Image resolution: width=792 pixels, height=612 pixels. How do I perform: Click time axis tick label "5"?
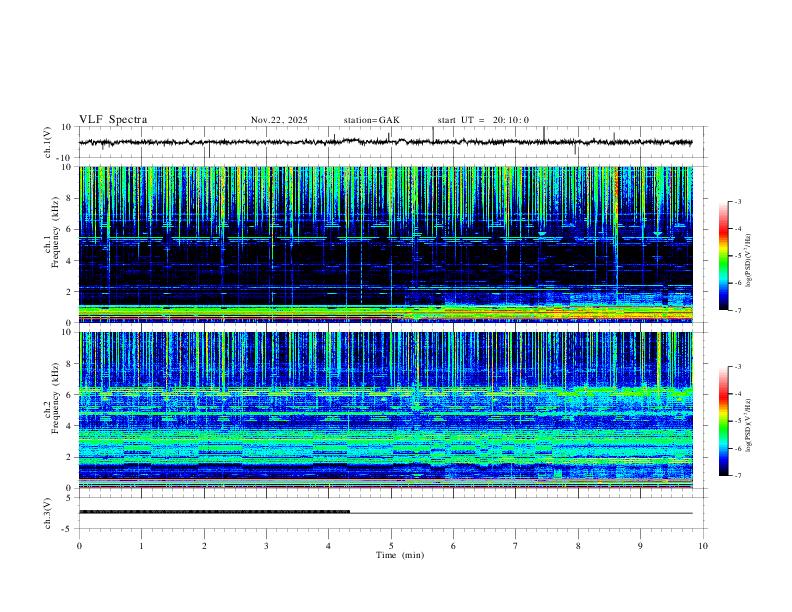(x=391, y=546)
